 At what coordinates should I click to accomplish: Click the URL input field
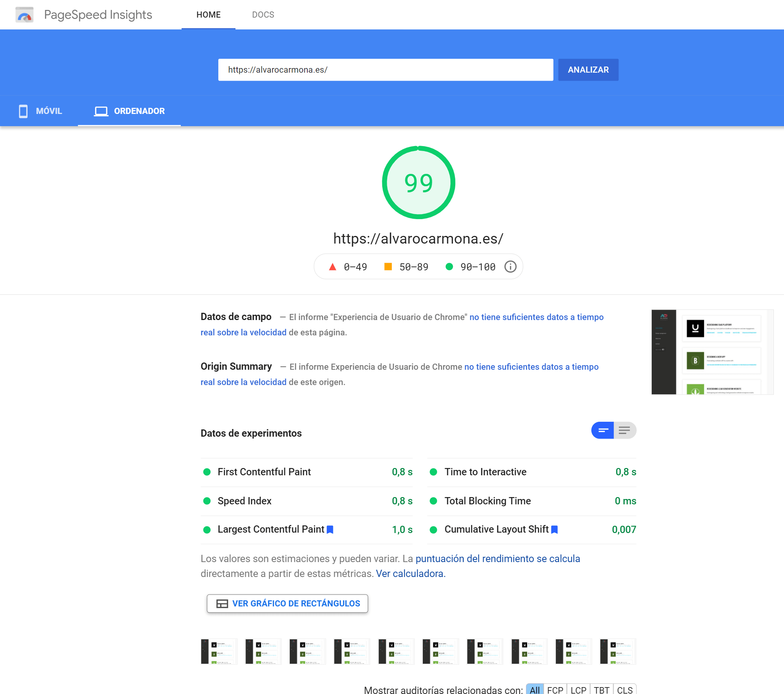point(385,70)
